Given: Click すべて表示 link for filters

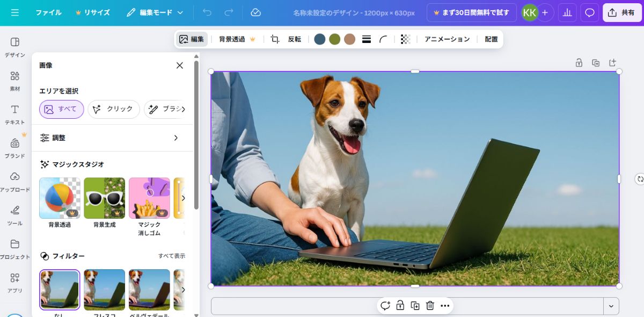Looking at the screenshot, I should pyautogui.click(x=171, y=256).
